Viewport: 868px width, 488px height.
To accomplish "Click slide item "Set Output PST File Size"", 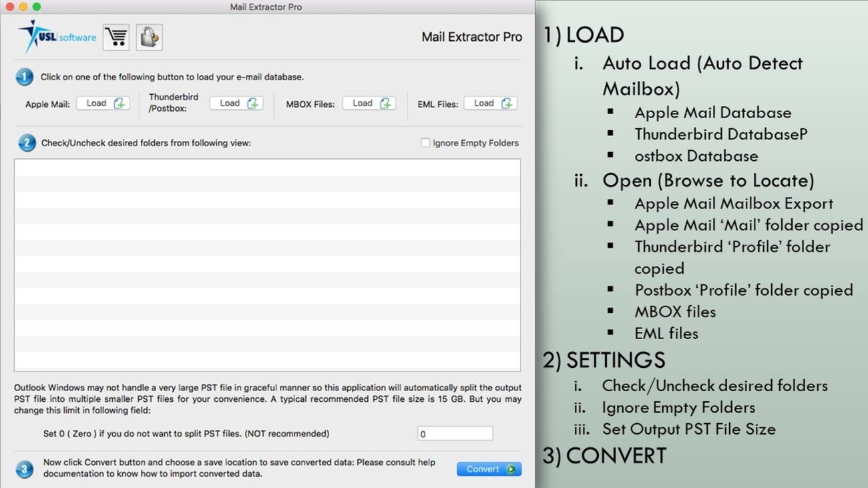I will [x=689, y=429].
